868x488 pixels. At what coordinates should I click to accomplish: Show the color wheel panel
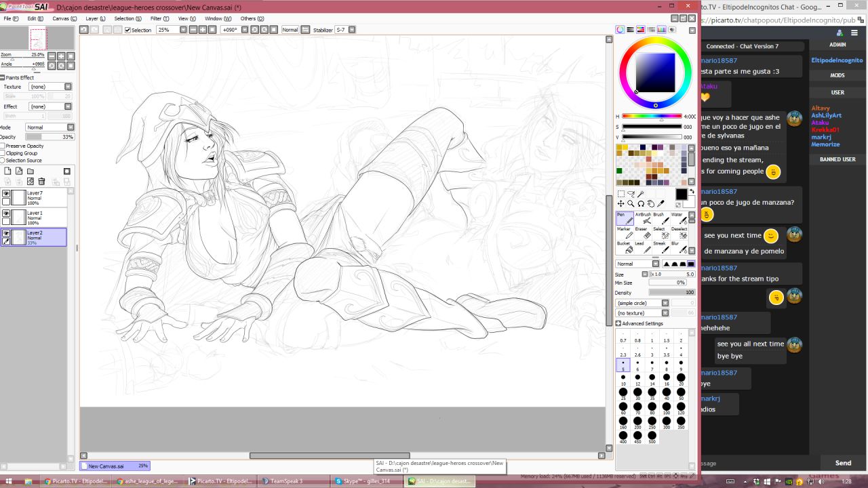[x=620, y=30]
